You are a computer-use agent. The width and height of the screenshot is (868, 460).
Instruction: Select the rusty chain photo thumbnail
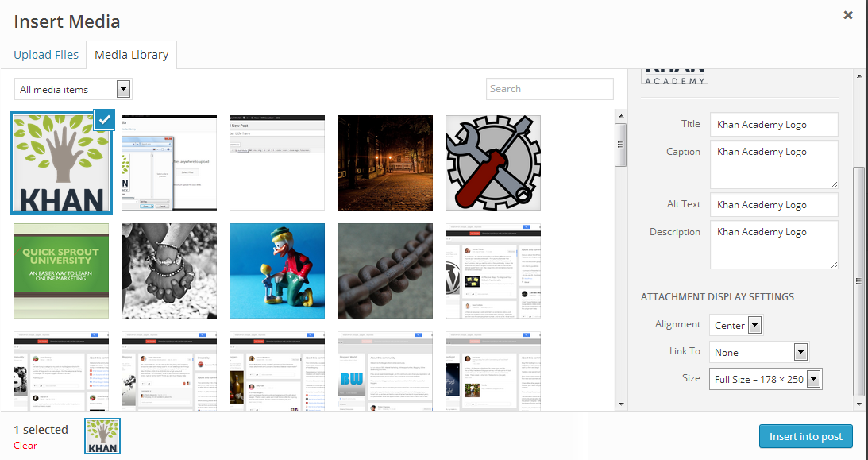click(385, 271)
